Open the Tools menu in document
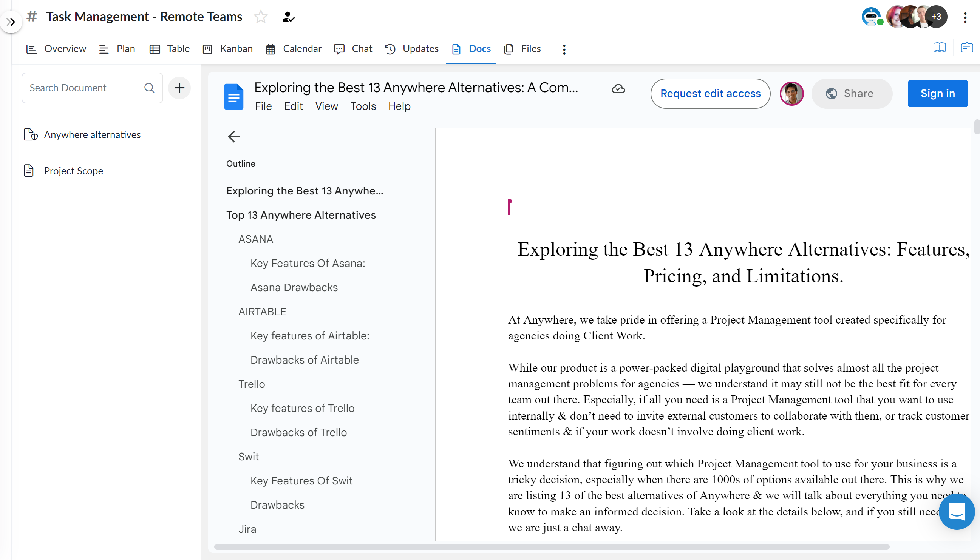The image size is (980, 560). tap(363, 106)
